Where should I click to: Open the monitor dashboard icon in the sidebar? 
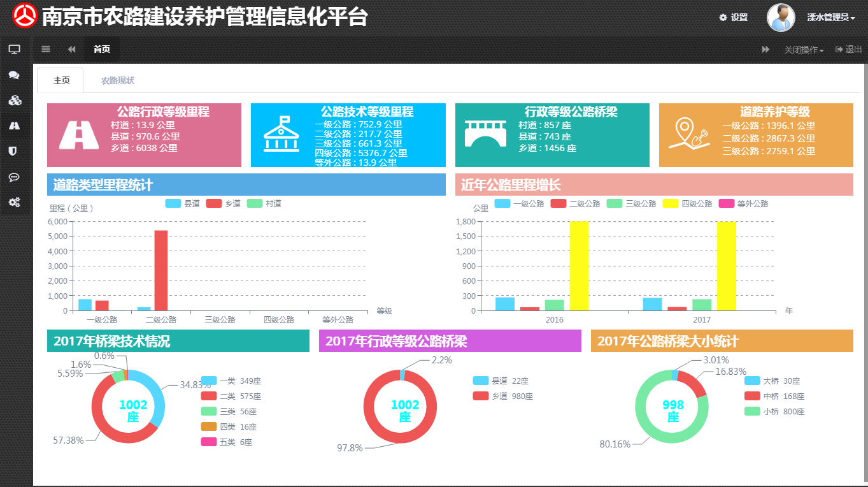pyautogui.click(x=14, y=49)
